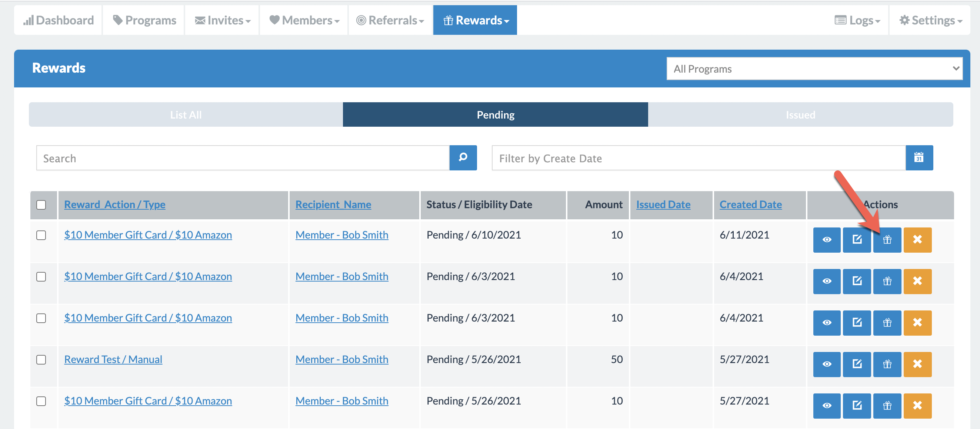Open Member - Bob Smith link in 6/11/2021 row
Viewport: 980px width, 429px height.
pyautogui.click(x=341, y=235)
